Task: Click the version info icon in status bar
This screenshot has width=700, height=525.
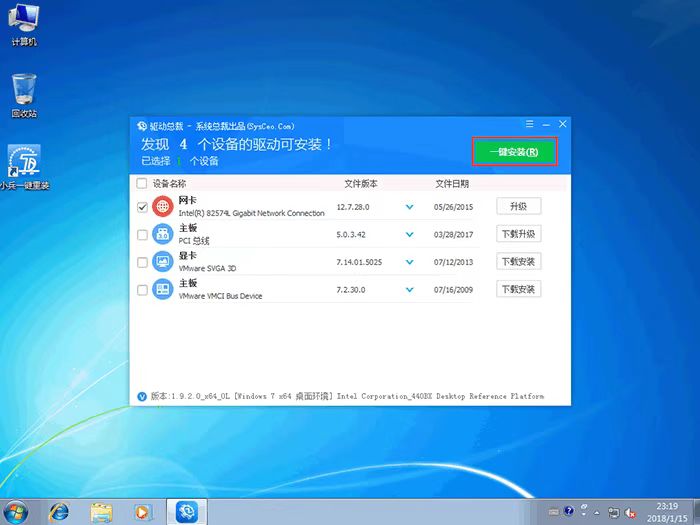Action: 142,396
